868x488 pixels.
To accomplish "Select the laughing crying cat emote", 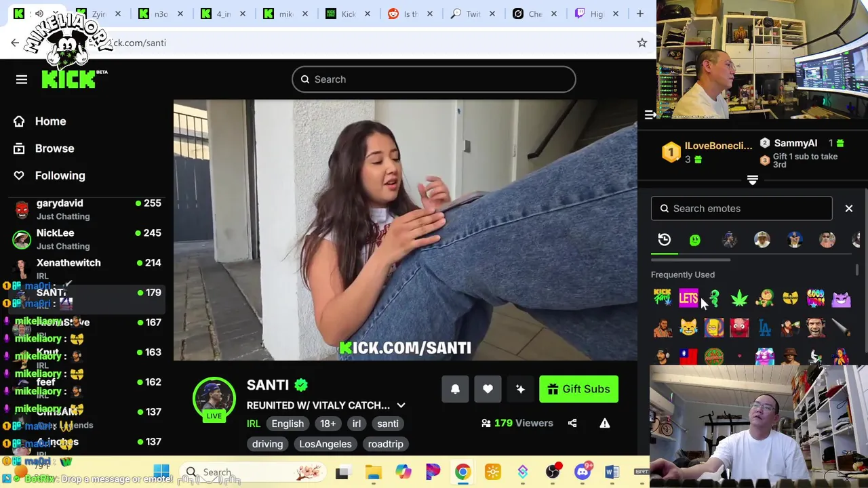I will (x=688, y=328).
